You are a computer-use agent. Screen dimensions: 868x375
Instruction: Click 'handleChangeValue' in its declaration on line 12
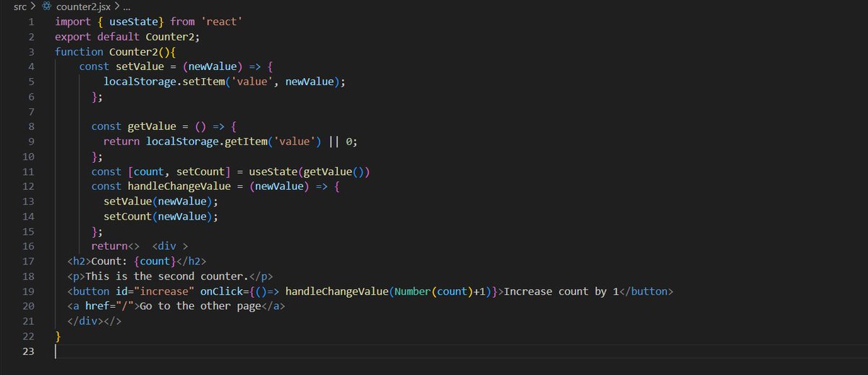tap(179, 186)
